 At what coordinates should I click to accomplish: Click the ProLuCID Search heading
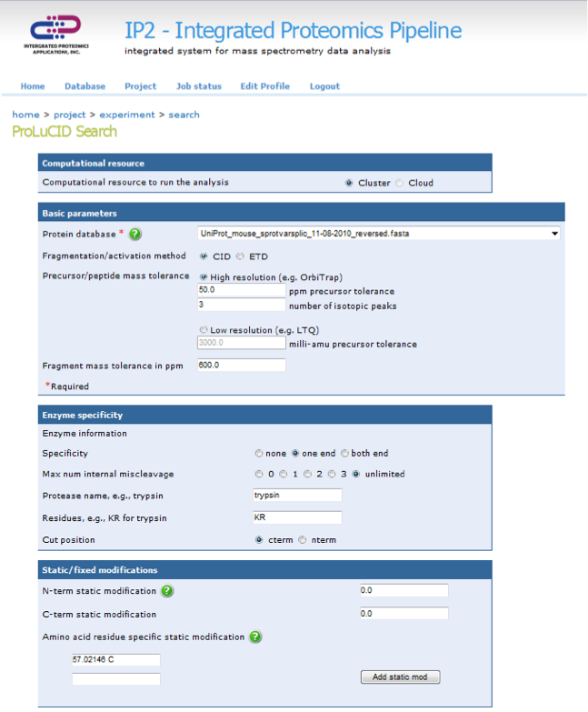pyautogui.click(x=65, y=132)
